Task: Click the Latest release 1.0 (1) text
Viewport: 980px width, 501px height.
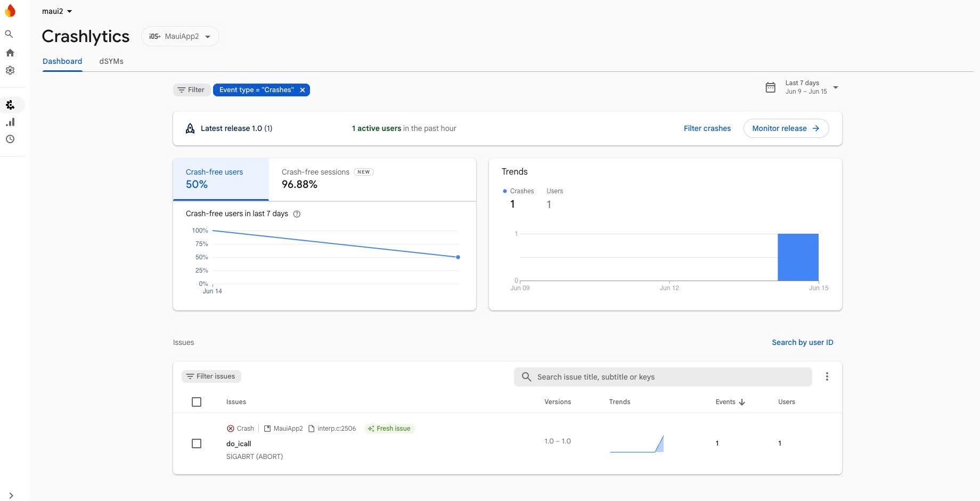Action: [236, 128]
